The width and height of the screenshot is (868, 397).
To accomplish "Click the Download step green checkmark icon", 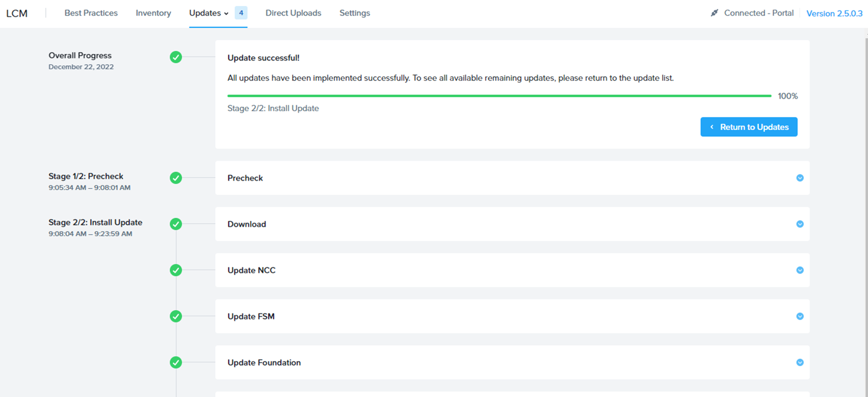I will click(176, 224).
